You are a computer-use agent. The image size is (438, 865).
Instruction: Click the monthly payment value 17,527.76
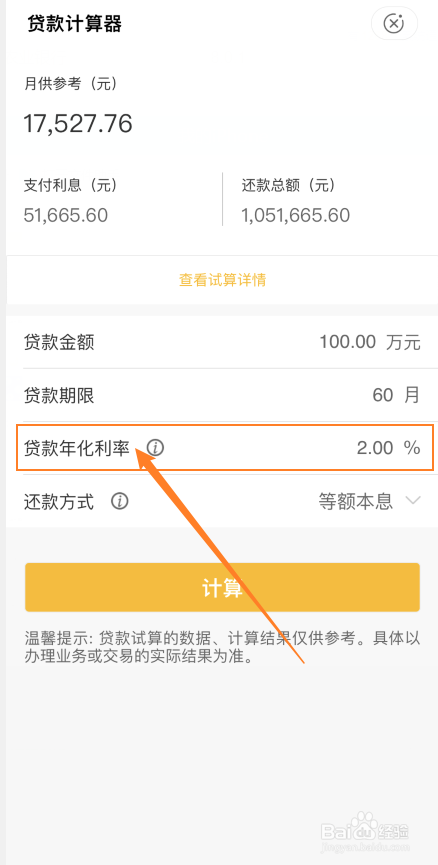coord(78,124)
